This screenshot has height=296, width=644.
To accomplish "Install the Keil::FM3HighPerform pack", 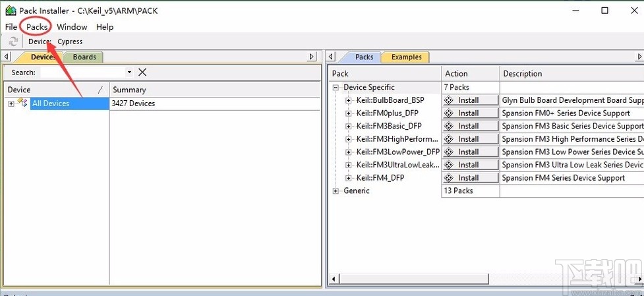I will pyautogui.click(x=470, y=138).
